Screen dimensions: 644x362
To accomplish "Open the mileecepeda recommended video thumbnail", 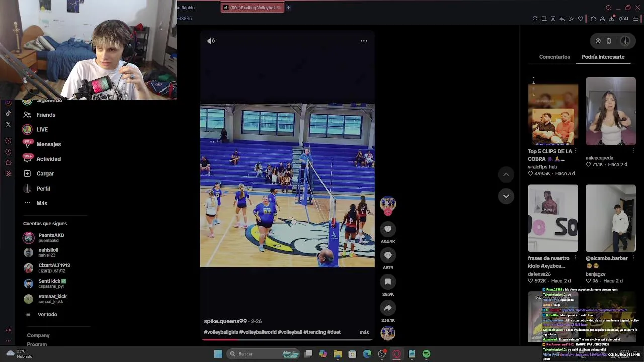I will click(610, 112).
